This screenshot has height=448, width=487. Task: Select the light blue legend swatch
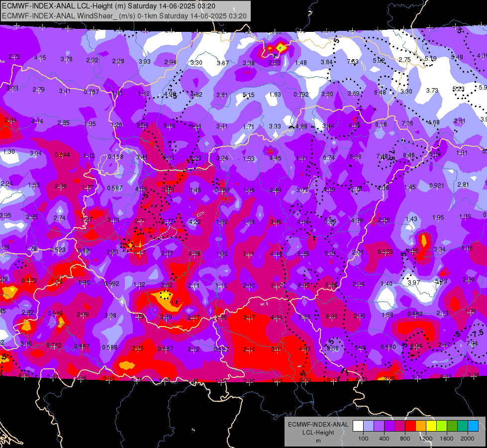[x=474, y=426]
